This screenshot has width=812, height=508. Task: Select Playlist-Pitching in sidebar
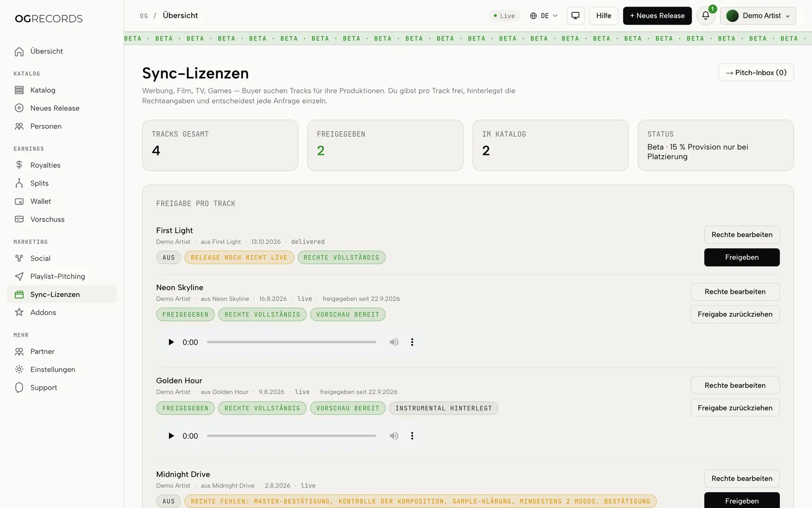pos(62,276)
